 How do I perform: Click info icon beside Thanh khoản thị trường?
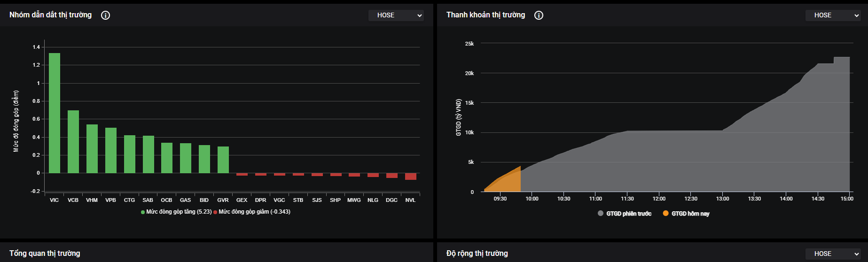539,15
